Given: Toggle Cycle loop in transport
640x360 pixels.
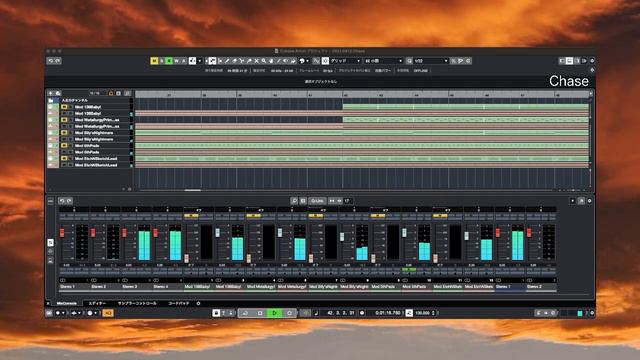Looking at the screenshot, I should [x=245, y=313].
